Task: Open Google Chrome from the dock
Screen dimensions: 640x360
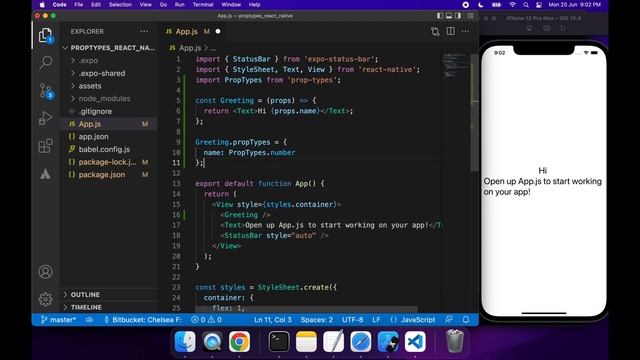Action: (x=239, y=341)
